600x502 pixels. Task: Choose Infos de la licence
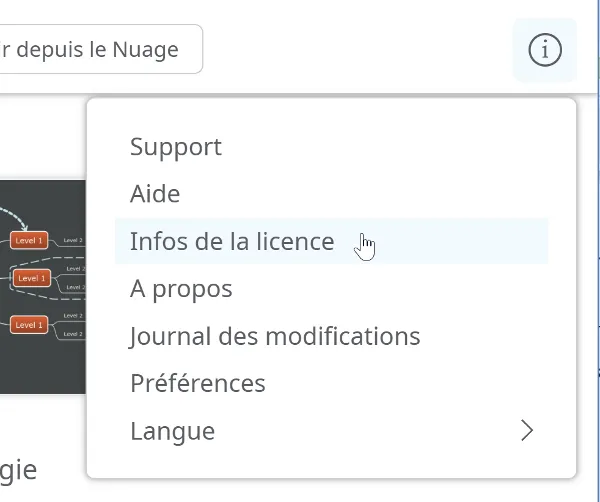pyautogui.click(x=331, y=241)
